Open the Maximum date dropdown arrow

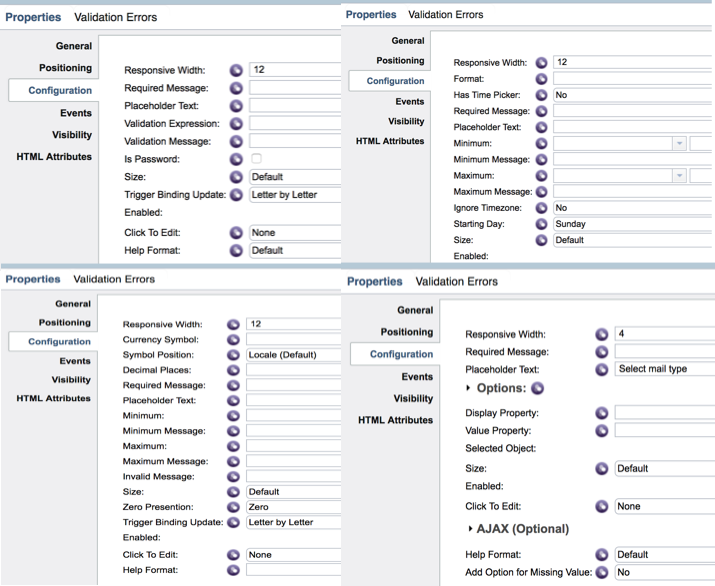(x=679, y=176)
